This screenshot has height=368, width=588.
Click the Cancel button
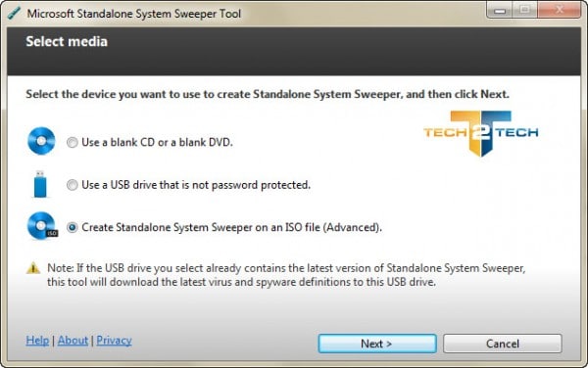coord(503,344)
